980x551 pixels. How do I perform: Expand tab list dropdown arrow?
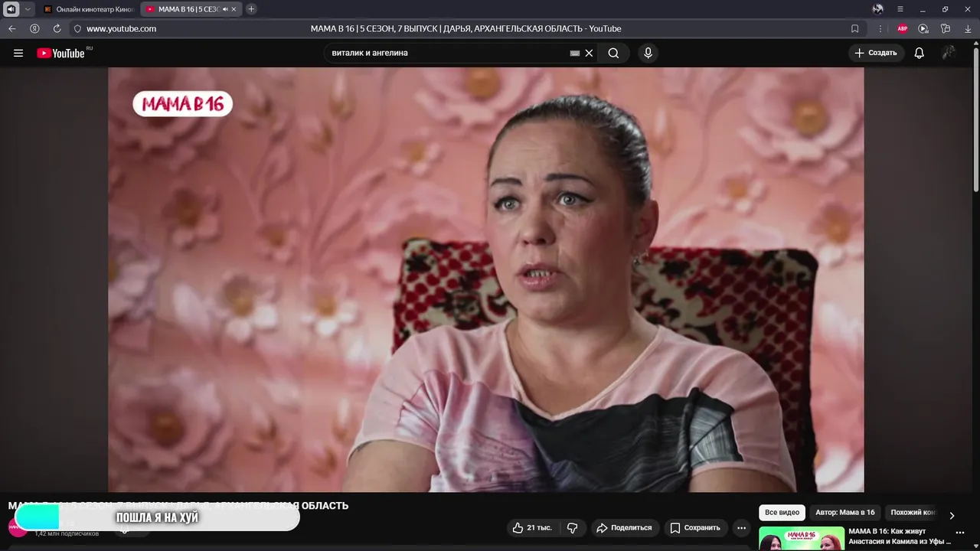coord(28,9)
